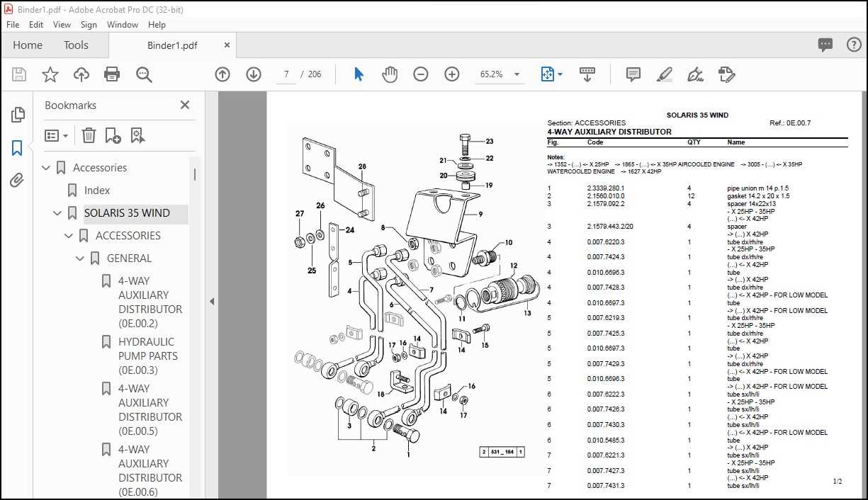Click the Fit page scrolling icon
This screenshot has height=500, width=868.
(x=547, y=74)
